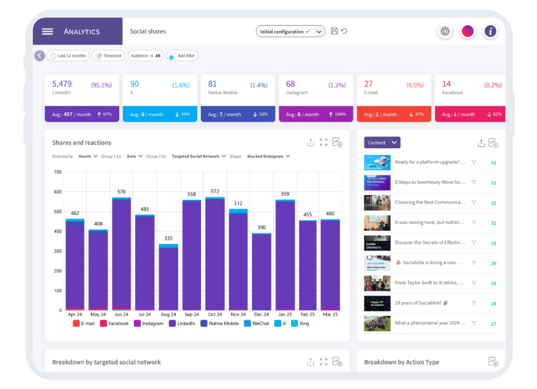This screenshot has height=389, width=537.
Task: Filter by 'Sociabble is hiring a new' post
Action: click(474, 263)
